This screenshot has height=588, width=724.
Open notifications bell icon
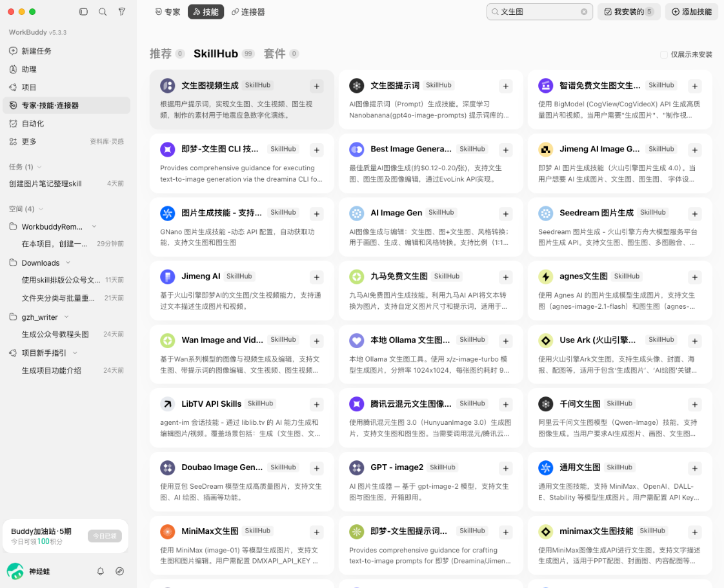point(101,571)
